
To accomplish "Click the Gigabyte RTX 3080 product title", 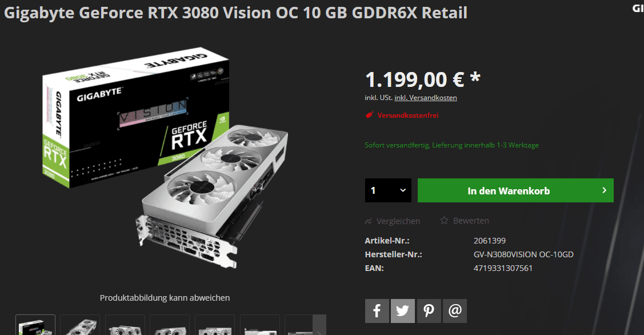I will point(236,13).
